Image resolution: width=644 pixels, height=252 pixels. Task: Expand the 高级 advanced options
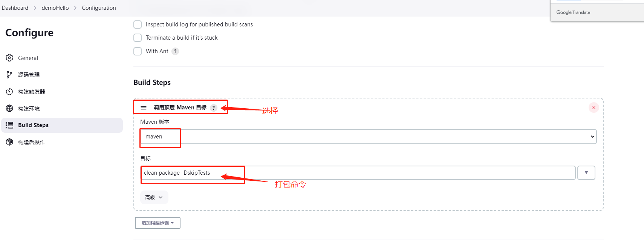click(154, 197)
